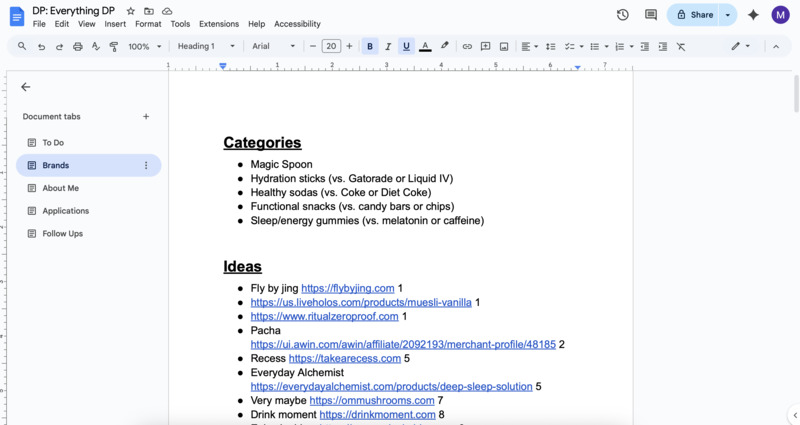Open the numbered list options arrow

(x=631, y=46)
